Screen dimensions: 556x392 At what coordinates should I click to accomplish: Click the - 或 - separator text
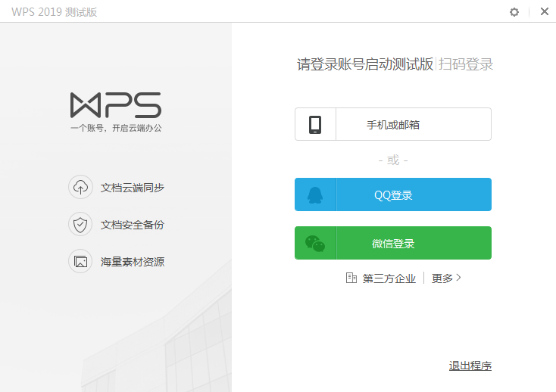point(393,160)
